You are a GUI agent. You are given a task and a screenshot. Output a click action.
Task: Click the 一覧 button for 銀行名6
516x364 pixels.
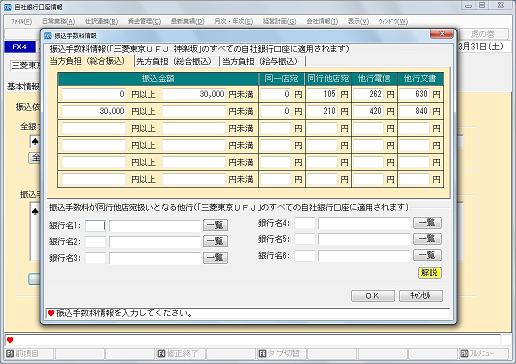tap(427, 255)
